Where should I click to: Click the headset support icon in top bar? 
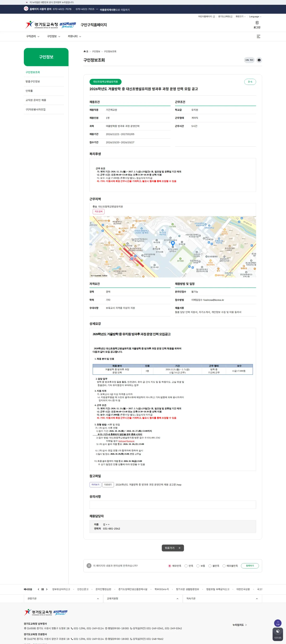(x=26, y=8)
